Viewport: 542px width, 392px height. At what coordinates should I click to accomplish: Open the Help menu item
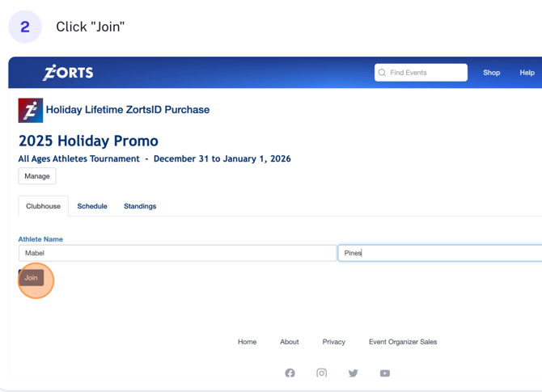(x=527, y=73)
